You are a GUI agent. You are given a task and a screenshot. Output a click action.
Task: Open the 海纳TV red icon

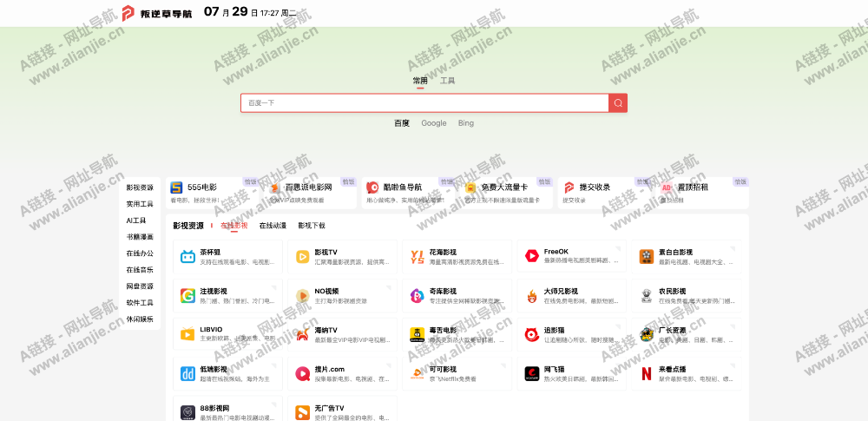tap(302, 334)
